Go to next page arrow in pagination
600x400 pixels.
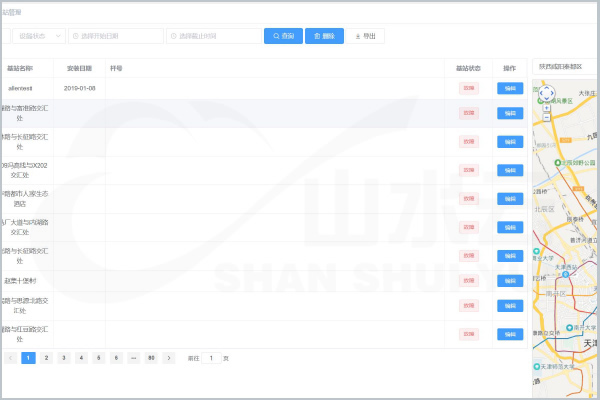click(x=169, y=357)
